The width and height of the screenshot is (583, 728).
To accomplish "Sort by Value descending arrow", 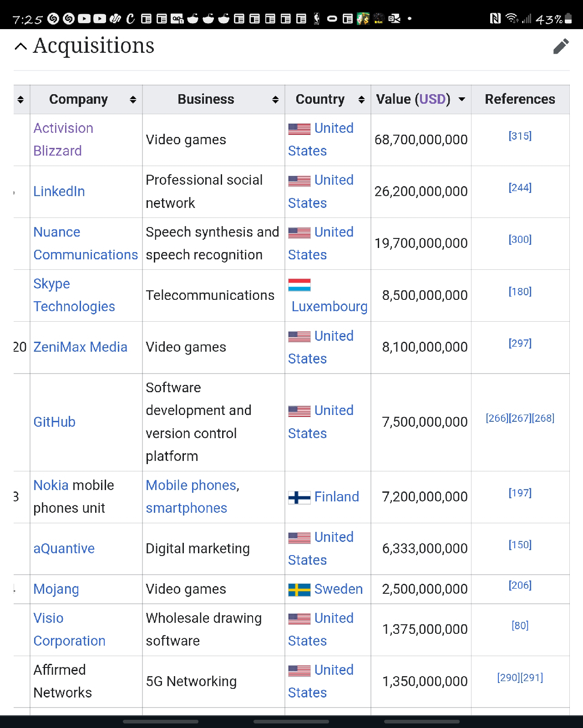I will [461, 99].
